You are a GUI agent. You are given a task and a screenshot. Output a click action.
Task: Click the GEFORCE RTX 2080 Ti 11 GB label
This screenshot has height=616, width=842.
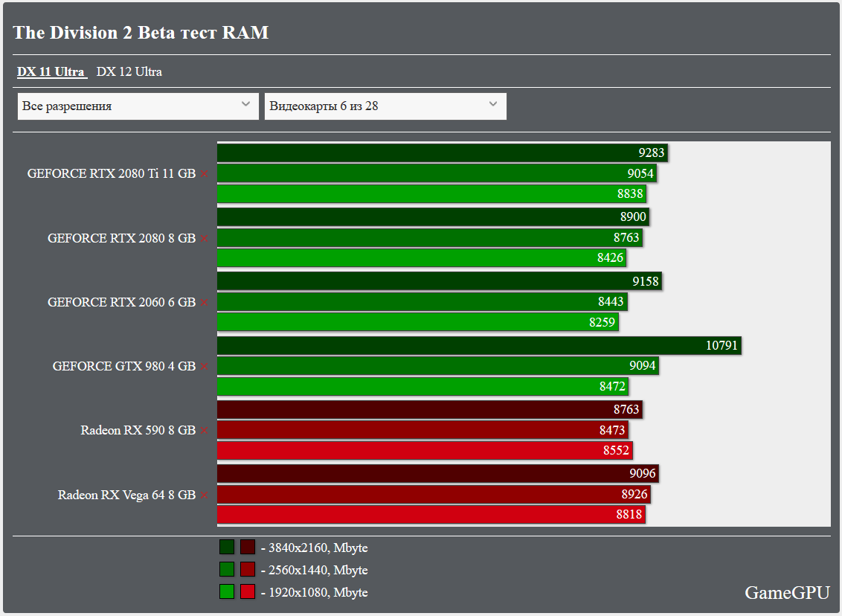[x=111, y=173]
